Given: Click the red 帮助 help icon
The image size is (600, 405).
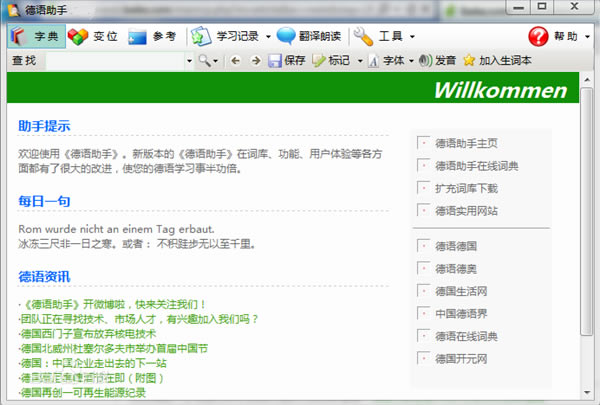Looking at the screenshot, I should click(538, 36).
